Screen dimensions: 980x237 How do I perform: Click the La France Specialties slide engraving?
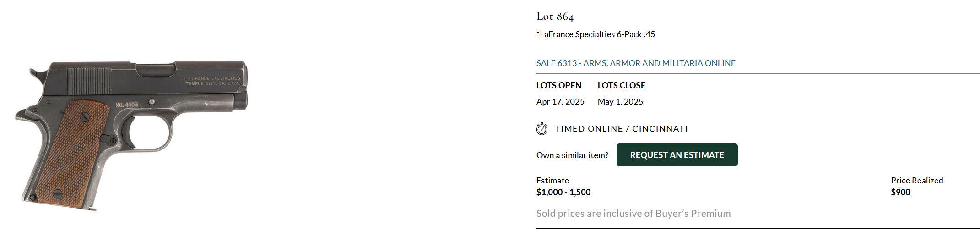pos(212,81)
